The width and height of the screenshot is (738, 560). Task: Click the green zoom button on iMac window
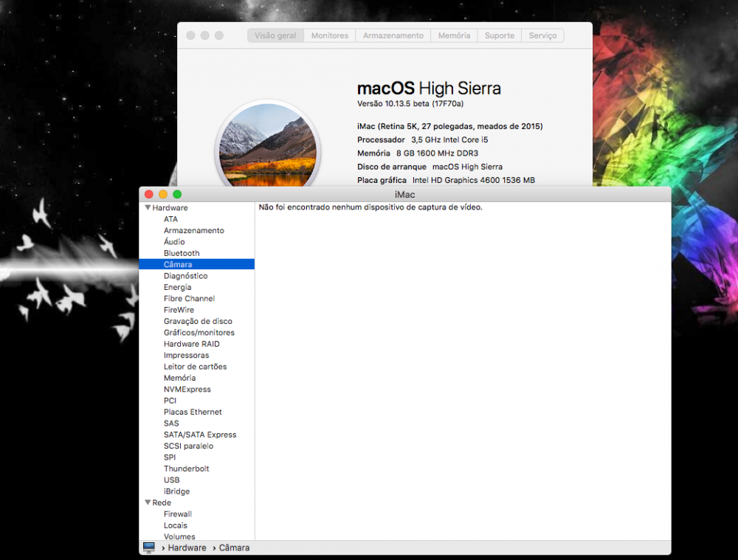(177, 194)
